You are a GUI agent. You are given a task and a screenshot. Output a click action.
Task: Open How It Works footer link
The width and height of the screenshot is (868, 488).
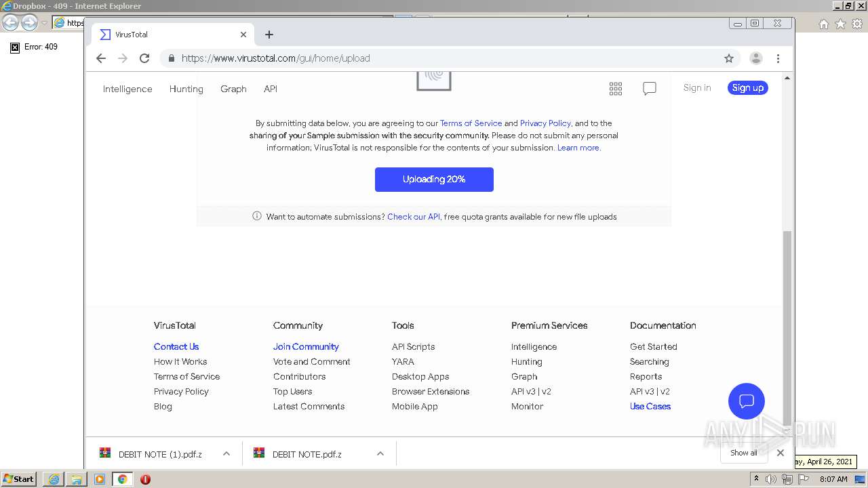click(x=180, y=361)
